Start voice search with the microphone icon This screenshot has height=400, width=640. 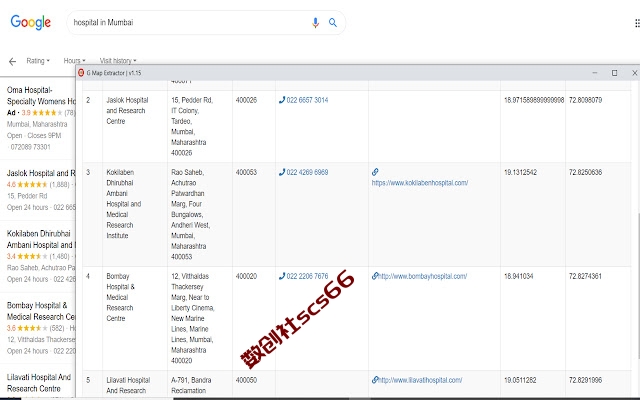point(315,22)
